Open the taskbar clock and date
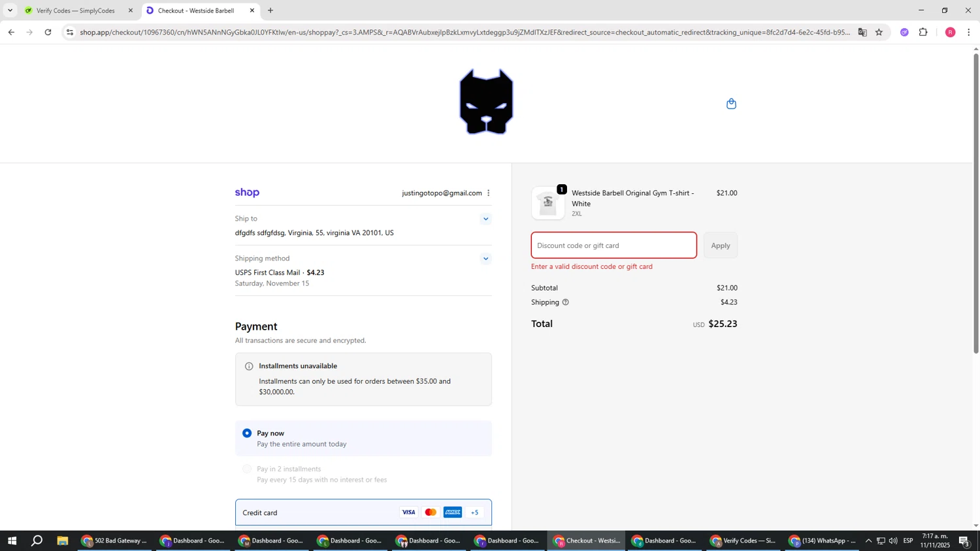 click(x=935, y=541)
